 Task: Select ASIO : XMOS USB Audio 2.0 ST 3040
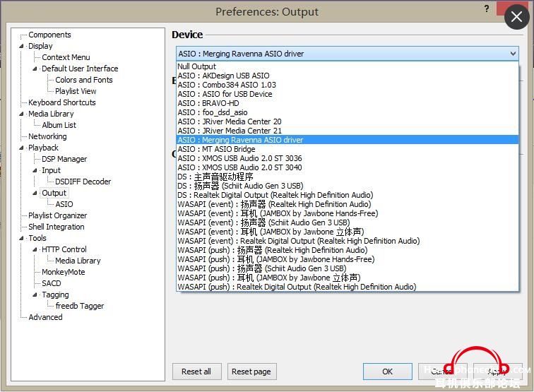pyautogui.click(x=348, y=167)
